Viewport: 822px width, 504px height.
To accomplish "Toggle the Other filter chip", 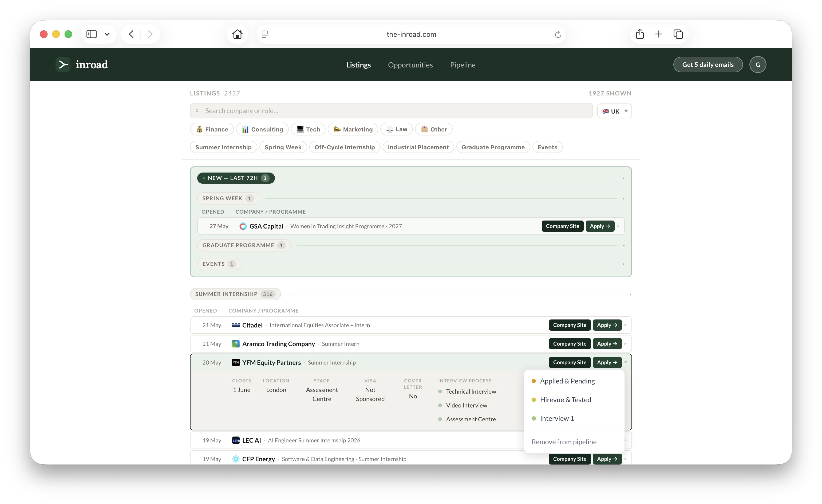I will tap(434, 129).
